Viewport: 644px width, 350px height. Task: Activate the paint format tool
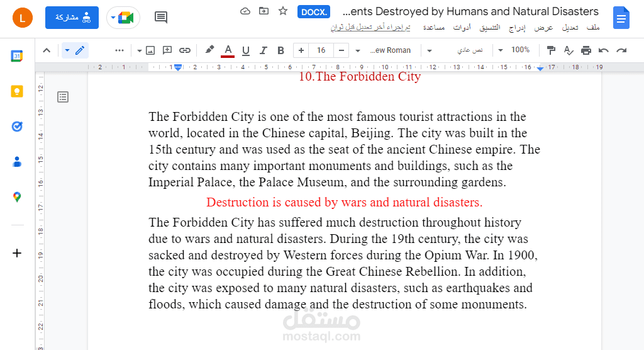pyautogui.click(x=551, y=50)
